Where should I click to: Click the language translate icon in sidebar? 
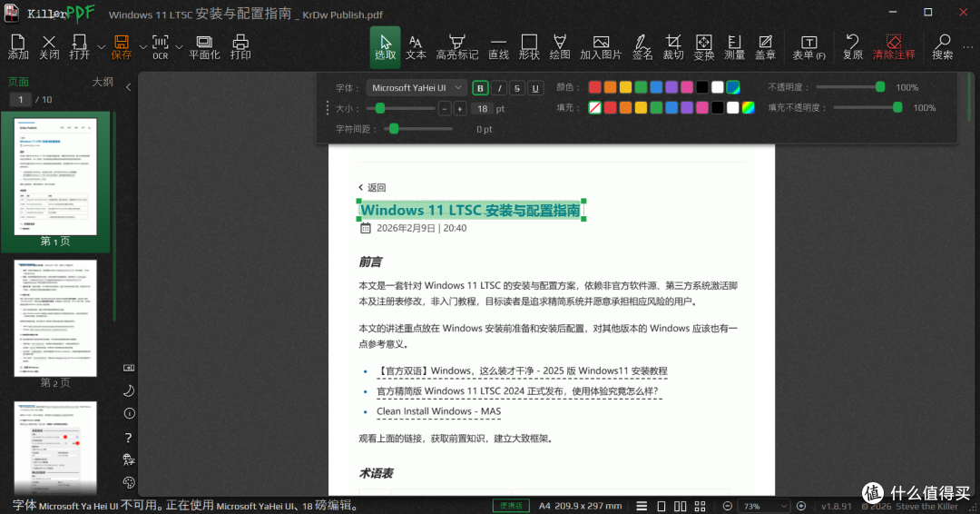pos(129,460)
